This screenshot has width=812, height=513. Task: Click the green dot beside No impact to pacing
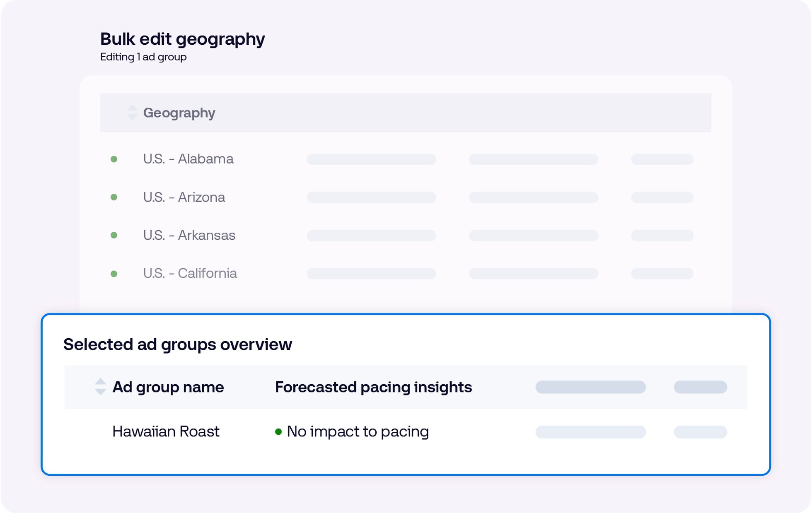pyautogui.click(x=278, y=432)
